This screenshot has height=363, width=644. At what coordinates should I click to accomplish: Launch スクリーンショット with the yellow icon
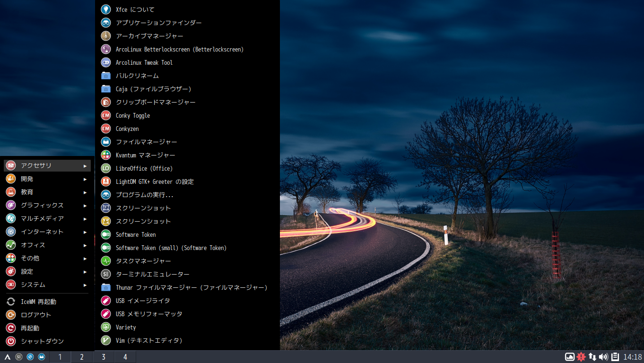pyautogui.click(x=187, y=221)
